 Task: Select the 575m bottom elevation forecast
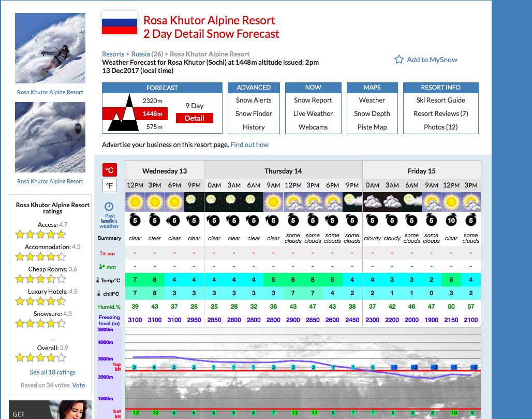(x=154, y=127)
